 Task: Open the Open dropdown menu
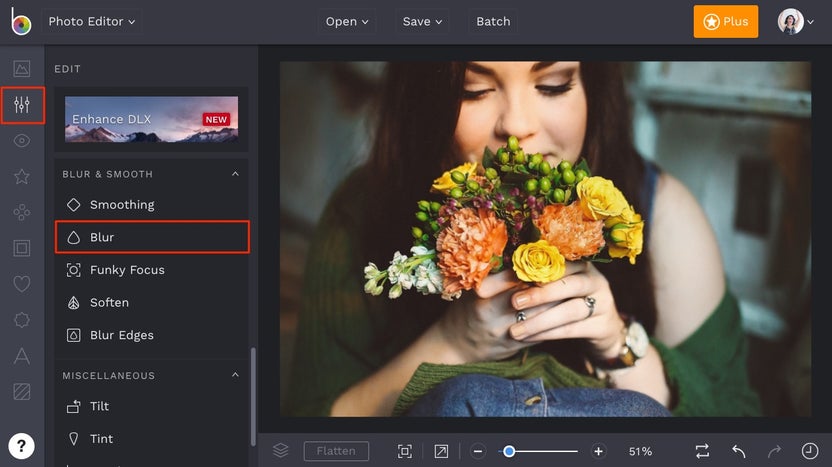[347, 22]
